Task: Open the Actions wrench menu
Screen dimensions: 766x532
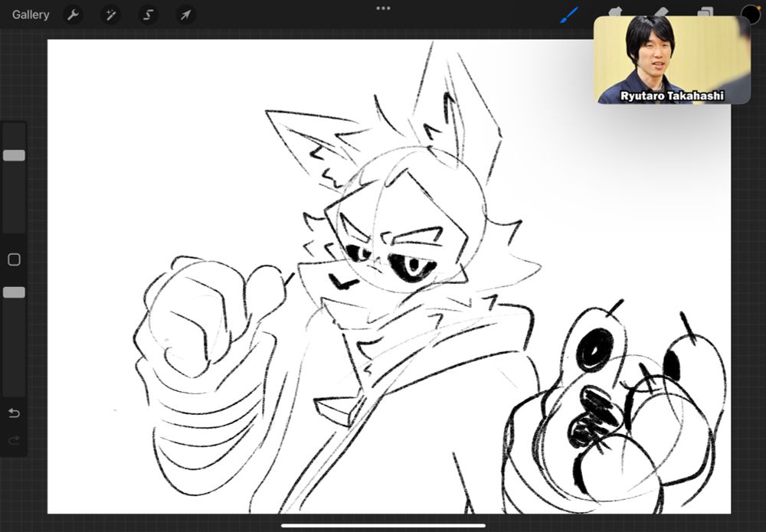Action: pyautogui.click(x=73, y=15)
